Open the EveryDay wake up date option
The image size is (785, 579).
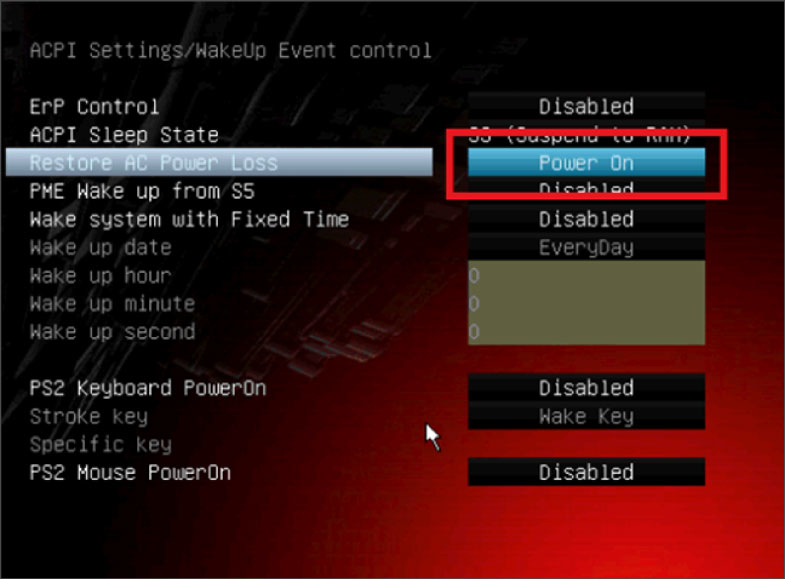pos(586,247)
